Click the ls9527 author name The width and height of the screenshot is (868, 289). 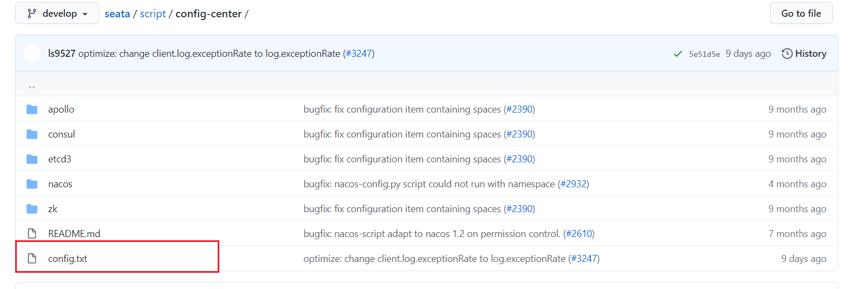tap(62, 54)
